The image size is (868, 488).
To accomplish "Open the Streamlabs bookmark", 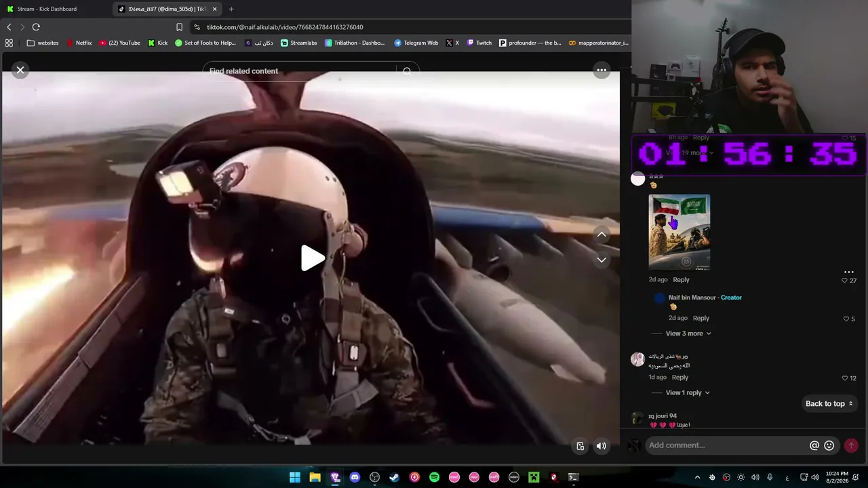I will [x=299, y=43].
